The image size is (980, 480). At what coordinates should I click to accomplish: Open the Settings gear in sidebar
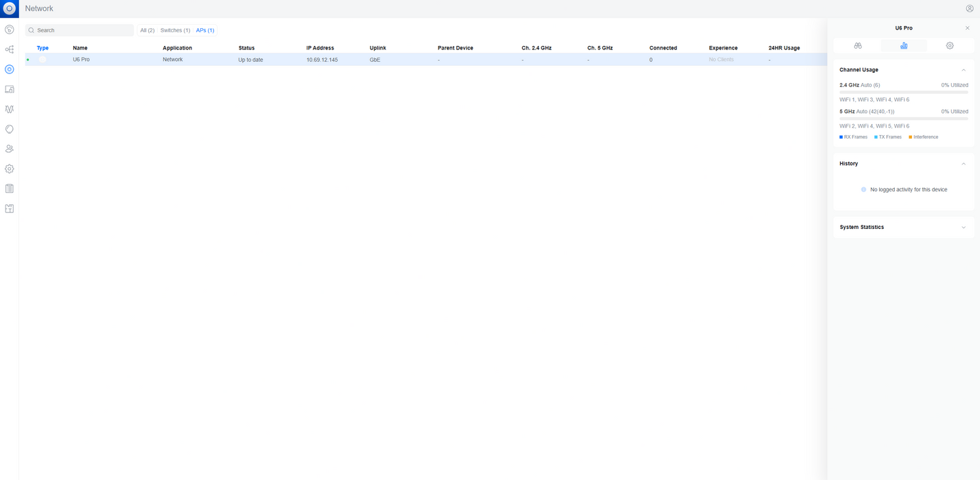[9, 169]
